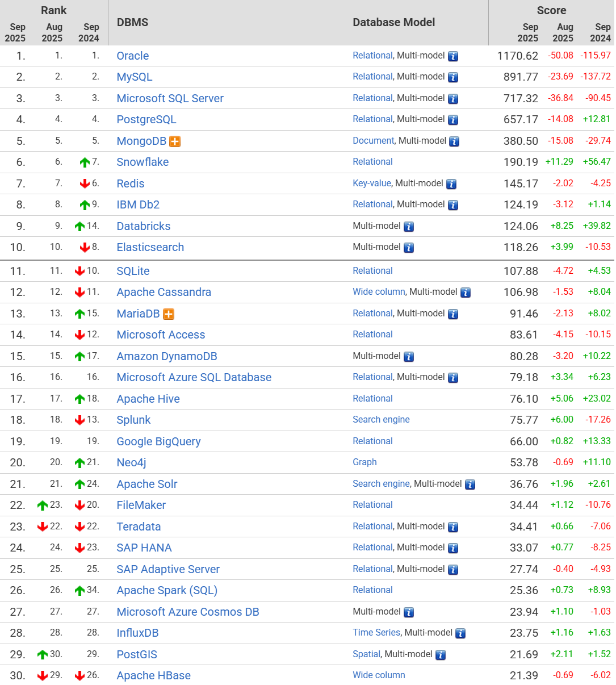616x685 pixels.
Task: Open the Snowflake link
Action: [x=143, y=162]
